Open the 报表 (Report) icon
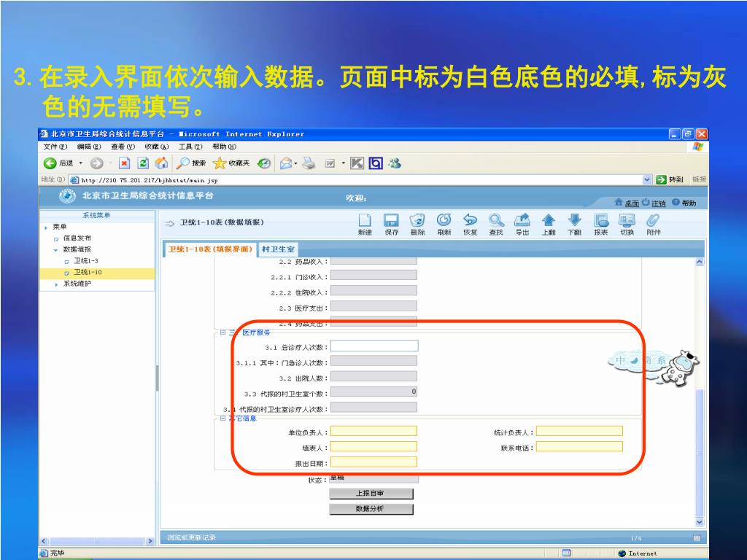747x560 pixels. [x=601, y=225]
